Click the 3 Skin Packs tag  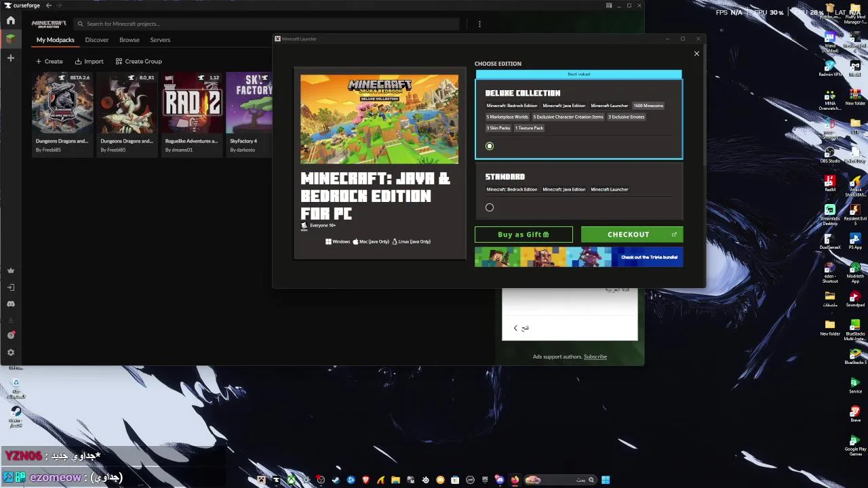pyautogui.click(x=498, y=128)
